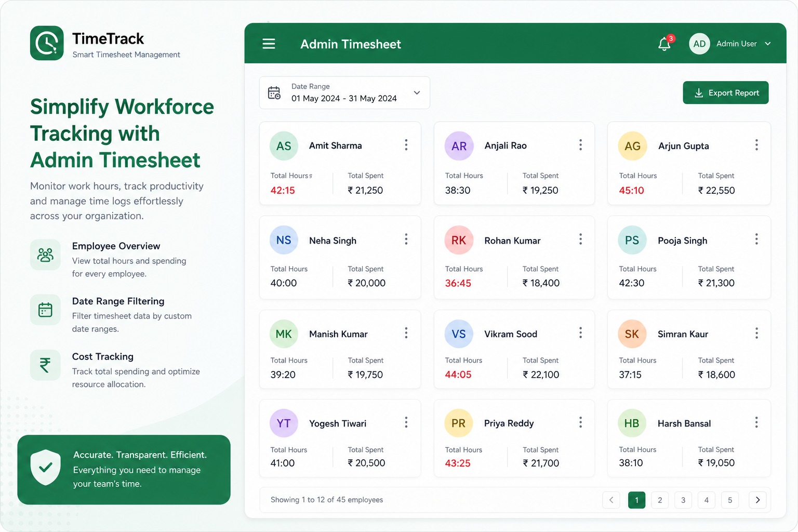This screenshot has height=532, width=798.
Task: Click the calendar icon in Date Range
Action: pyautogui.click(x=274, y=92)
